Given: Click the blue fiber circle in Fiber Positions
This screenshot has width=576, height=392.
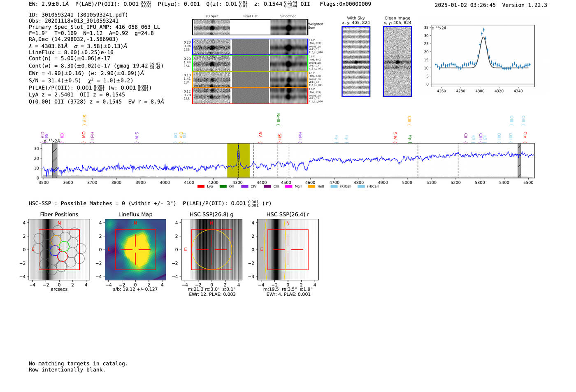Looking at the screenshot, I should (x=55, y=250).
